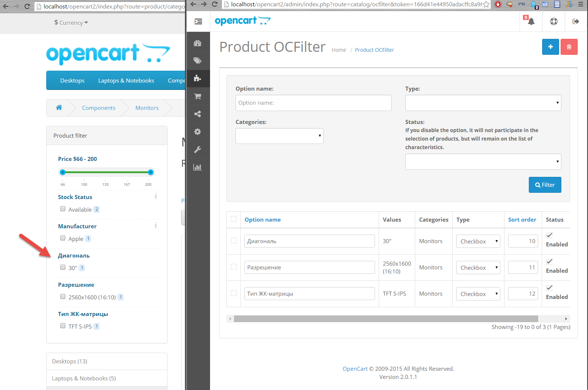Open the Reports bar chart icon in admin sidebar
The image size is (588, 390).
pos(197,167)
